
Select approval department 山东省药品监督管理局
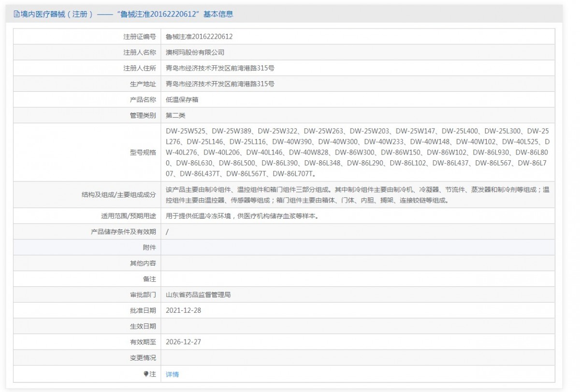(198, 294)
